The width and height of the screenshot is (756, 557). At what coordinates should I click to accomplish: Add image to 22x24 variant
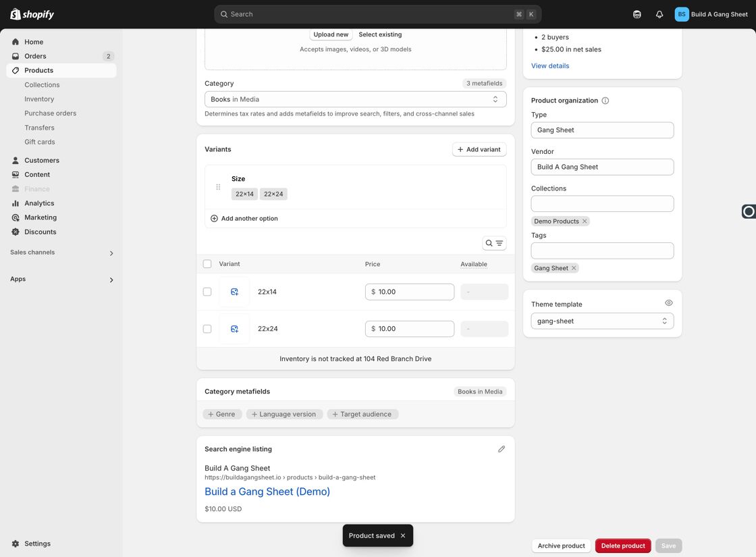(x=234, y=329)
